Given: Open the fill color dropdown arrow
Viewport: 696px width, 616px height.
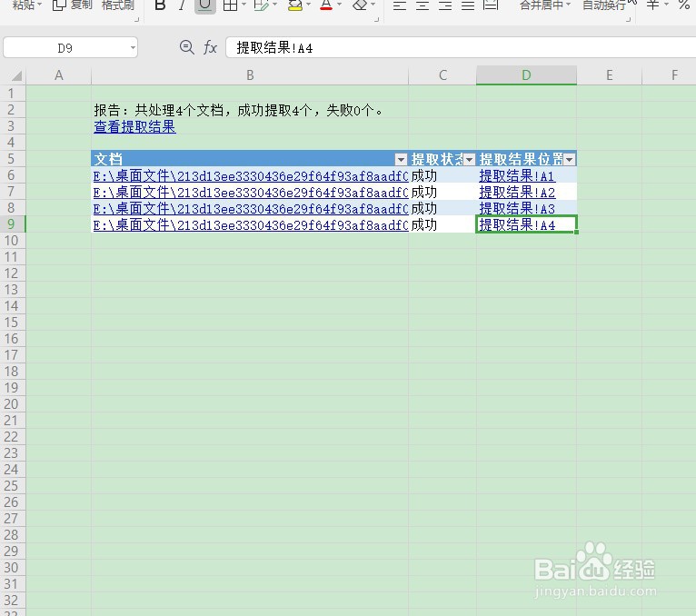Looking at the screenshot, I should (309, 5).
